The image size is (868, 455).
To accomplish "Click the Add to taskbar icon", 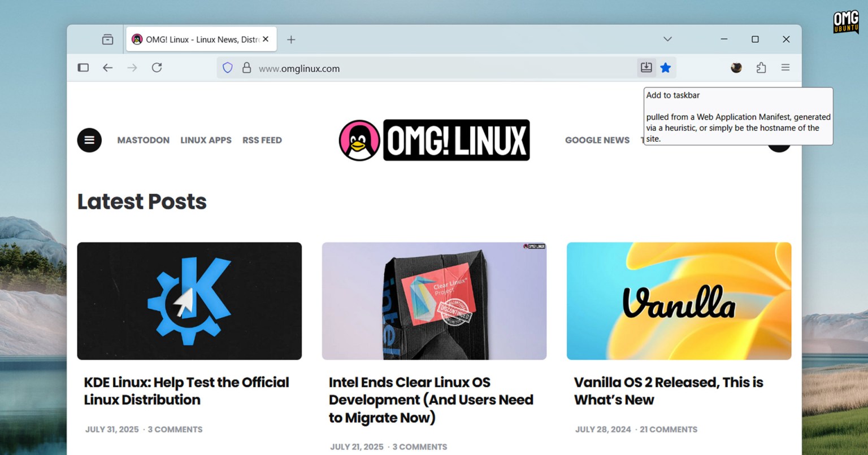I will coord(646,68).
